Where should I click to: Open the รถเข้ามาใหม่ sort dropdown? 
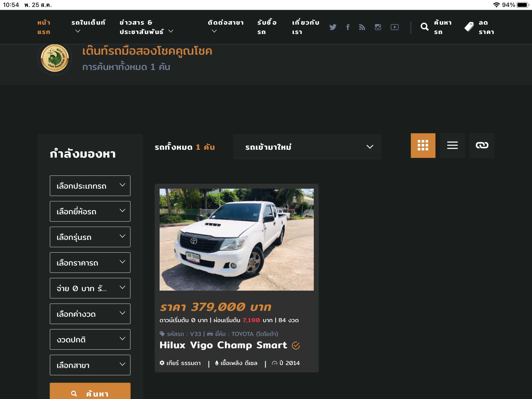(x=307, y=147)
